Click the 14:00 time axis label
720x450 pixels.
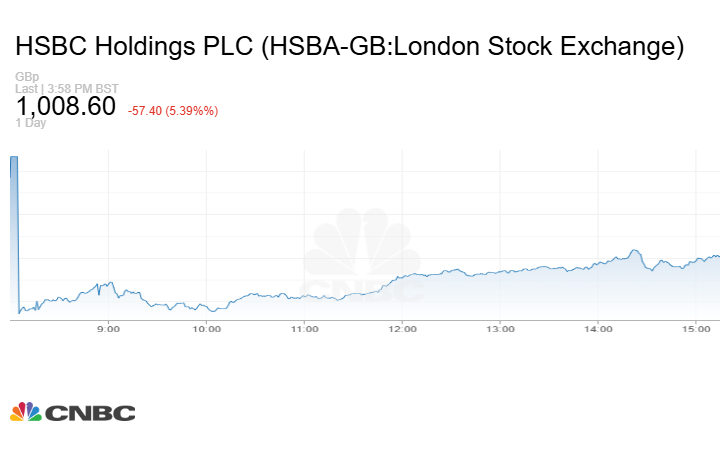click(598, 328)
